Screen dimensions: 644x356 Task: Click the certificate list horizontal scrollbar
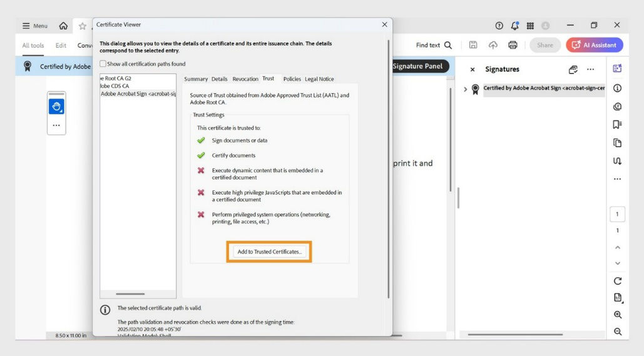(x=130, y=294)
